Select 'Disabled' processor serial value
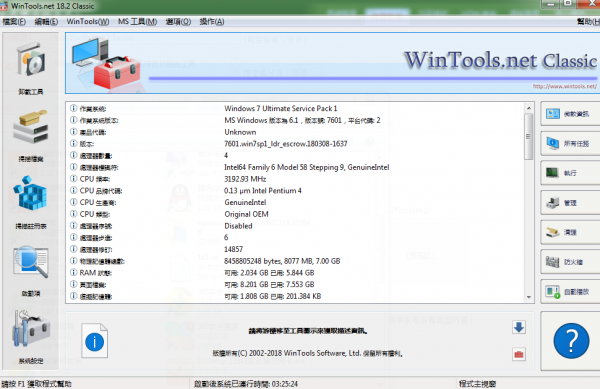 click(238, 226)
